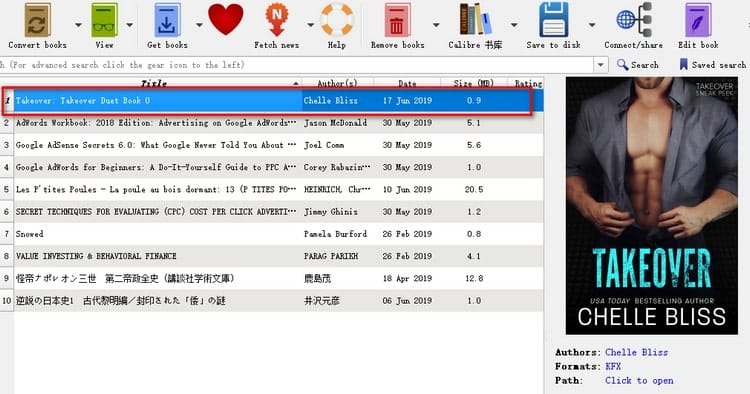Expand Convert books dropdown arrow
The height and width of the screenshot is (394, 750).
(78, 25)
